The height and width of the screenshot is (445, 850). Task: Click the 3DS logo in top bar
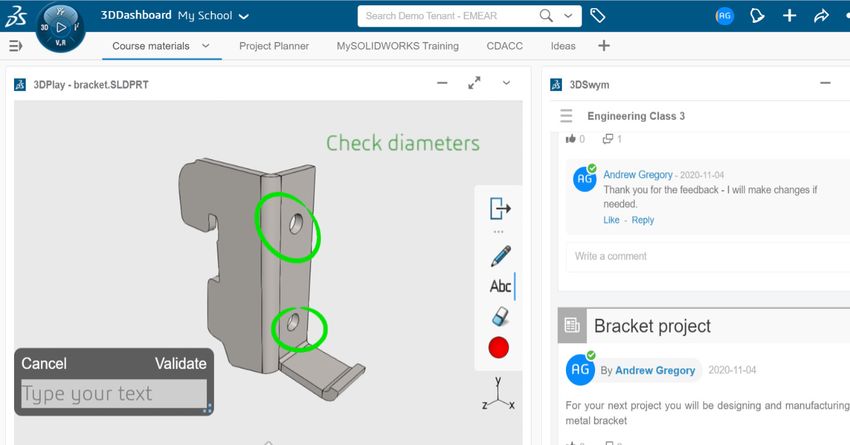coord(16,16)
